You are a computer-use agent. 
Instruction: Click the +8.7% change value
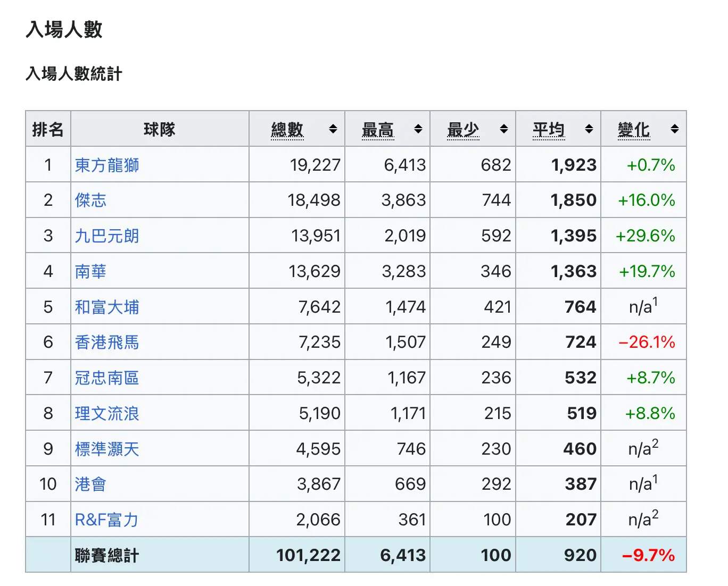pos(651,378)
